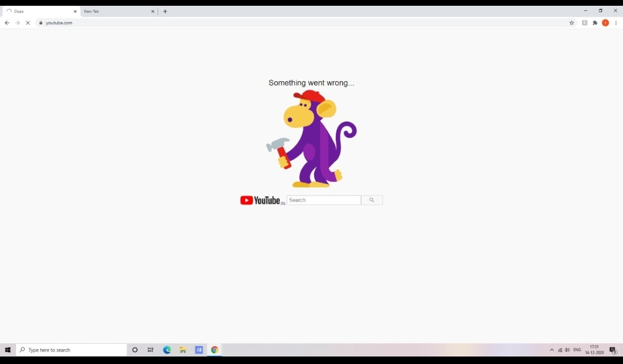The width and height of the screenshot is (623, 364).
Task: Click the grey extension icon beside the star
Action: click(x=584, y=22)
